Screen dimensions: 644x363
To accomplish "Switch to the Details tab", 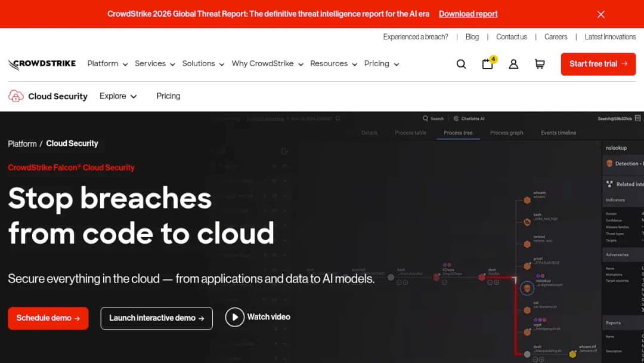I will click(x=369, y=133).
